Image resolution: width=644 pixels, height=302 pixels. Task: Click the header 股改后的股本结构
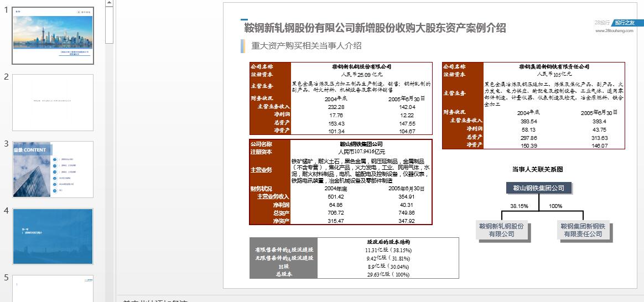tap(388, 242)
